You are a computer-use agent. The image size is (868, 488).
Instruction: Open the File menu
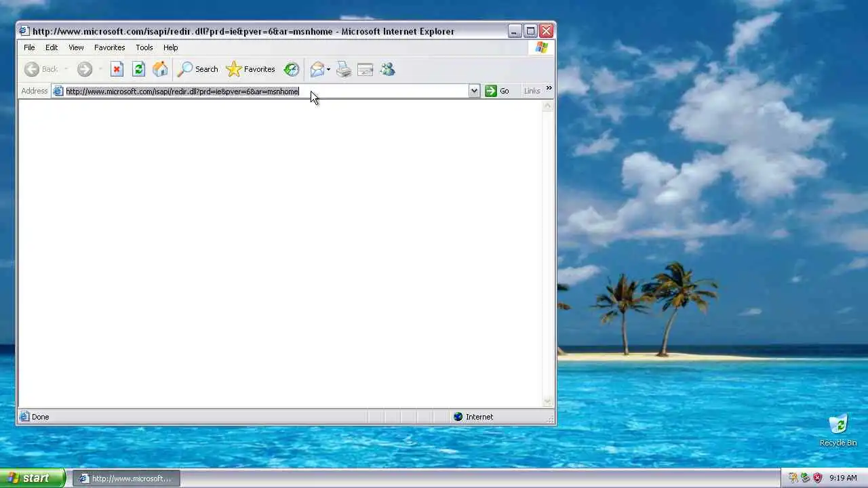(x=29, y=47)
